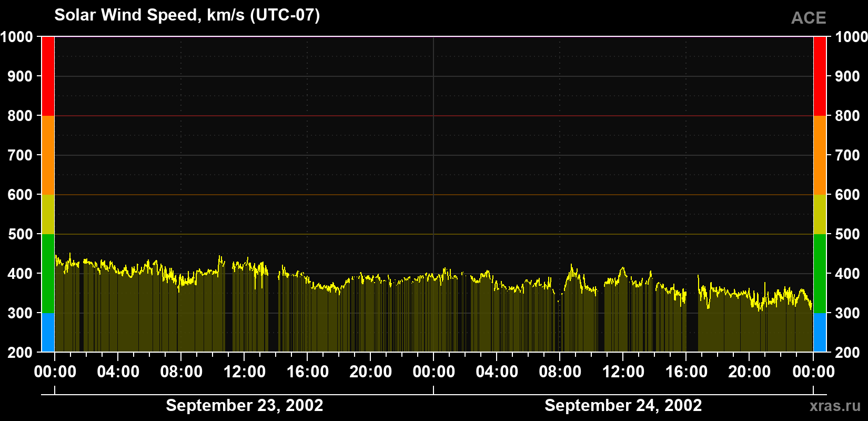Select the "September 24, 2002" date label

623,406
